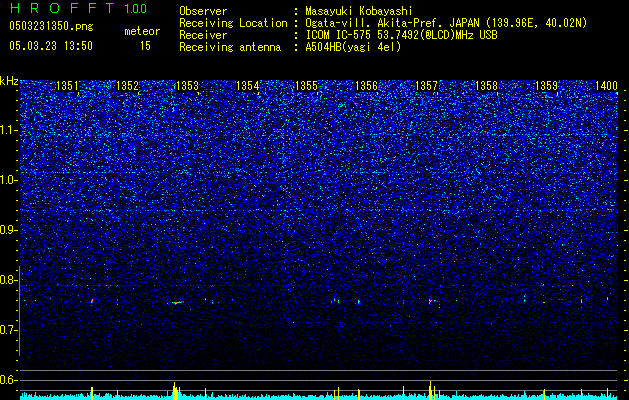Click the 0.9 kHz frequency label
629x400 pixels.
click(x=9, y=230)
